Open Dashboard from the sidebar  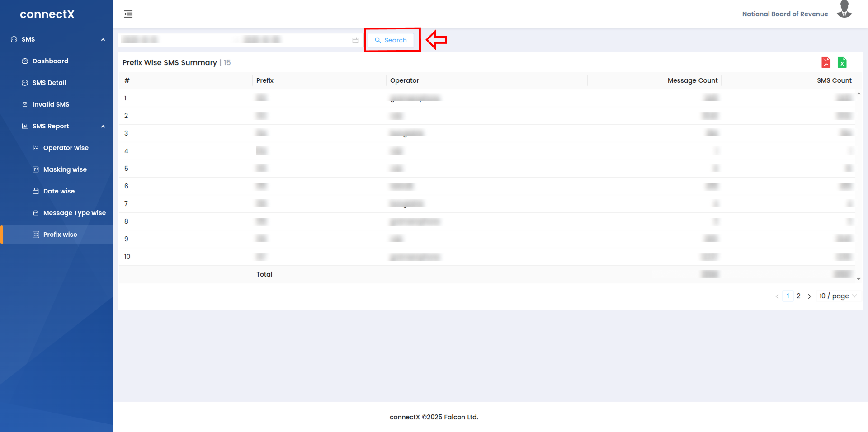coord(50,61)
